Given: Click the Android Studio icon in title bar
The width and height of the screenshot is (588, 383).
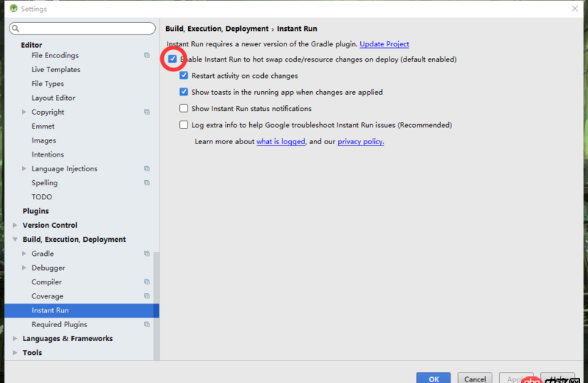Looking at the screenshot, I should pos(13,9).
